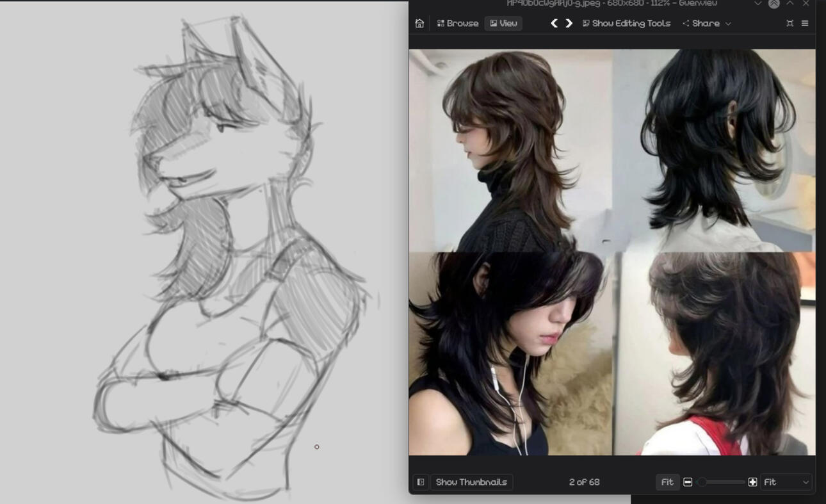
Task: Click Show Thumbnails button
Action: point(471,482)
